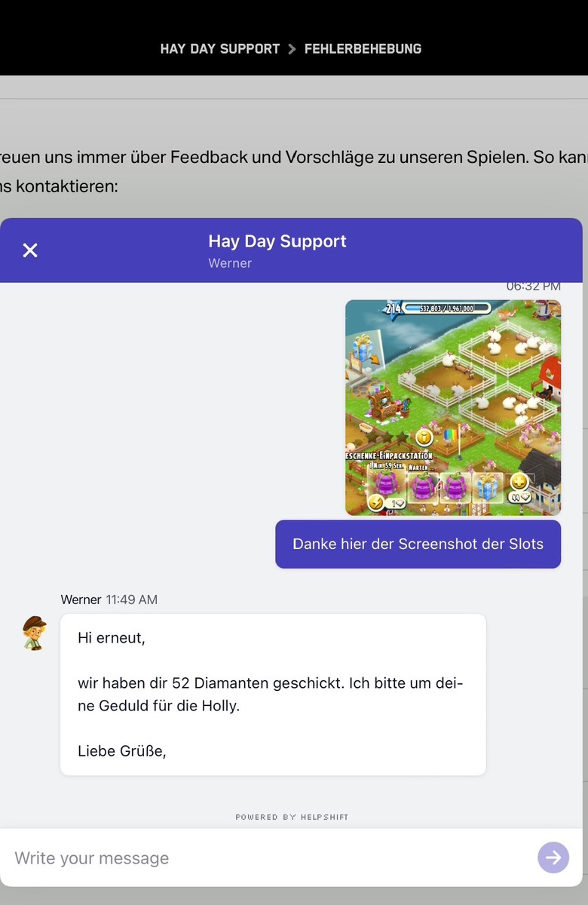Tap Werner's farmer avatar icon
This screenshot has width=588, height=905.
pos(34,633)
